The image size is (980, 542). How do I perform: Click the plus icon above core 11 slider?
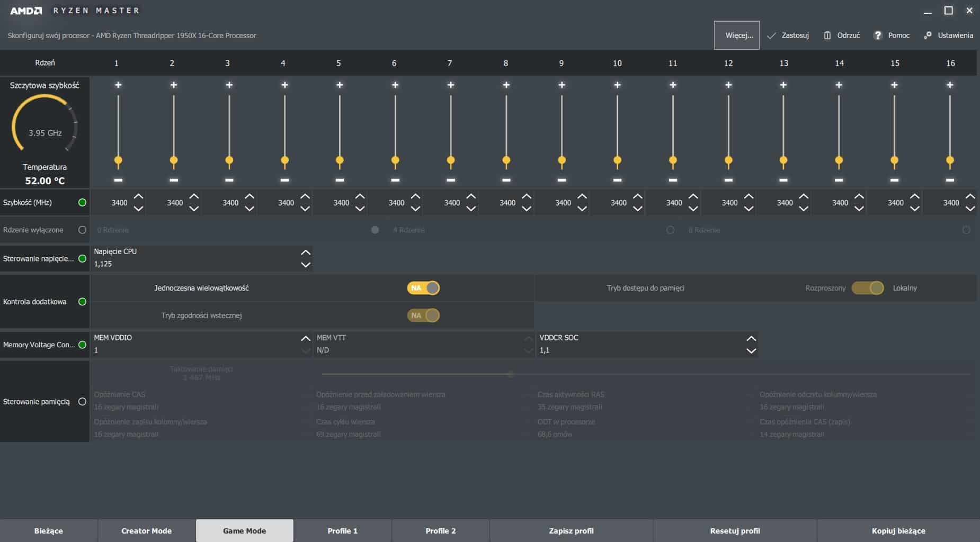pos(673,85)
